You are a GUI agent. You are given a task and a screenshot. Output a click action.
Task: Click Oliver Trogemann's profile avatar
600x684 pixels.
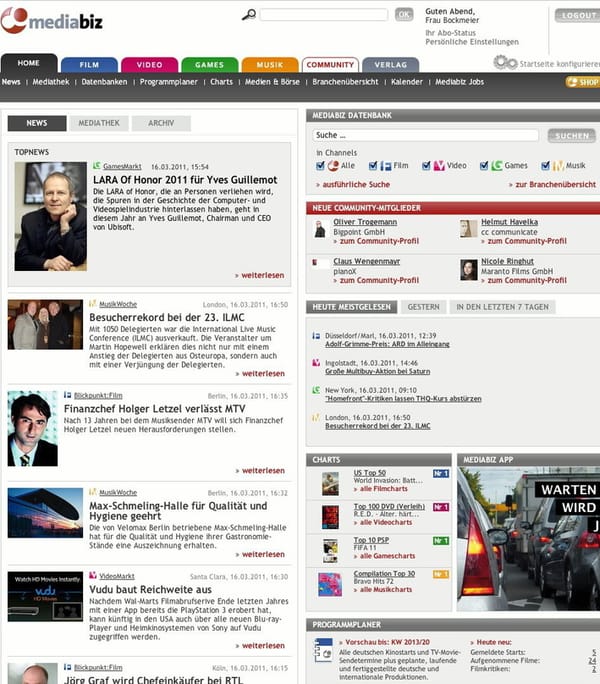point(320,229)
